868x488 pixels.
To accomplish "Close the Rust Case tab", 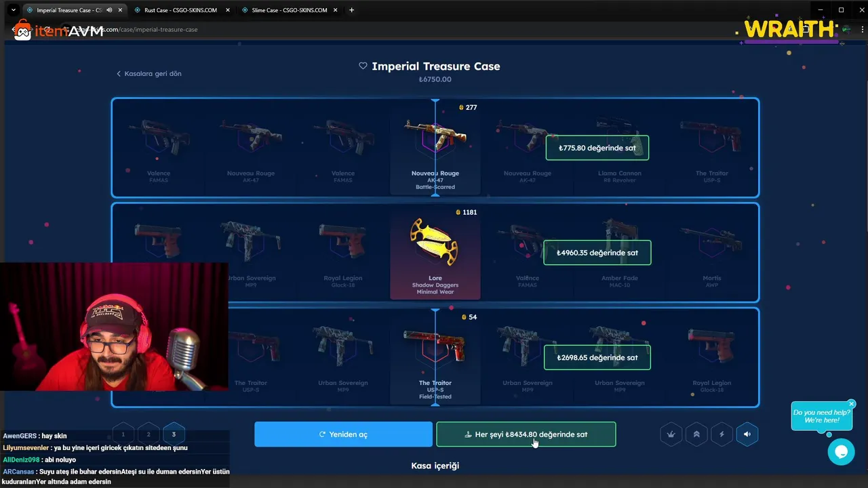I will tap(226, 10).
